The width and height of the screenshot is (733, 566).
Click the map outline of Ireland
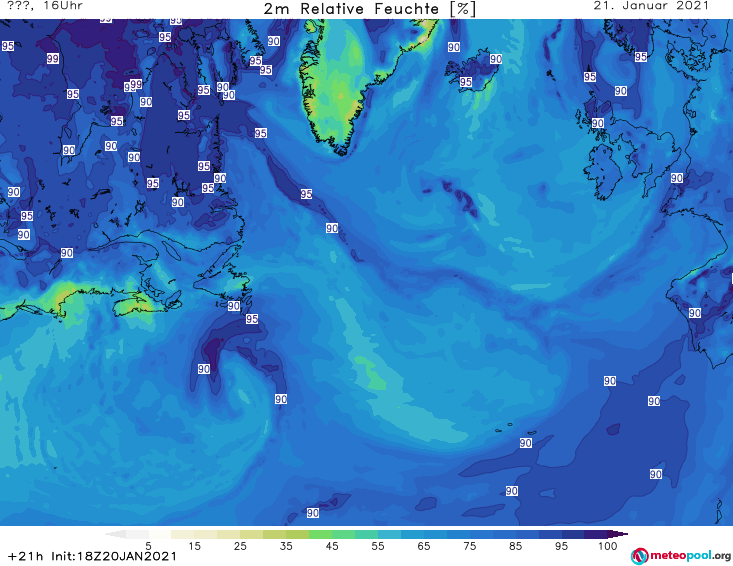coord(603,171)
